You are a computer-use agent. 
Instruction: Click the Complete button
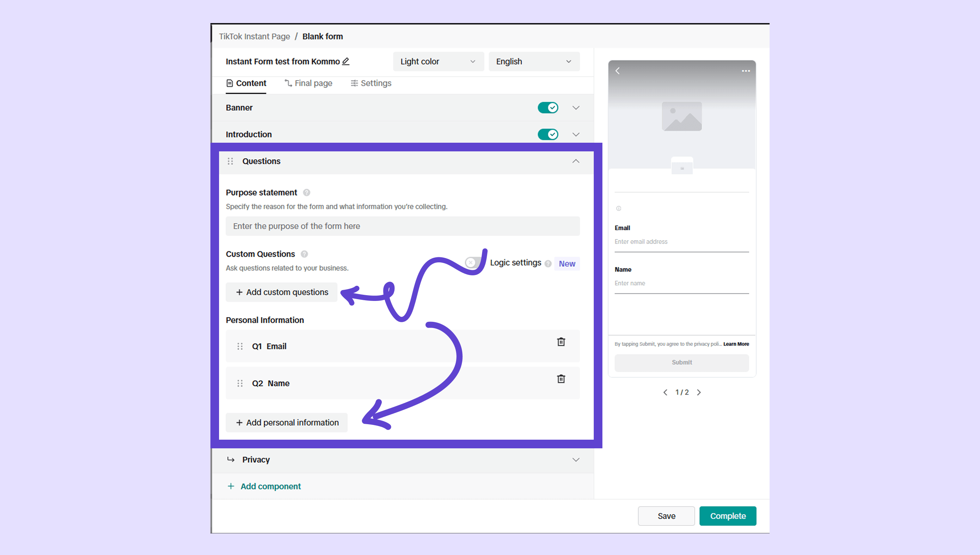pos(728,516)
